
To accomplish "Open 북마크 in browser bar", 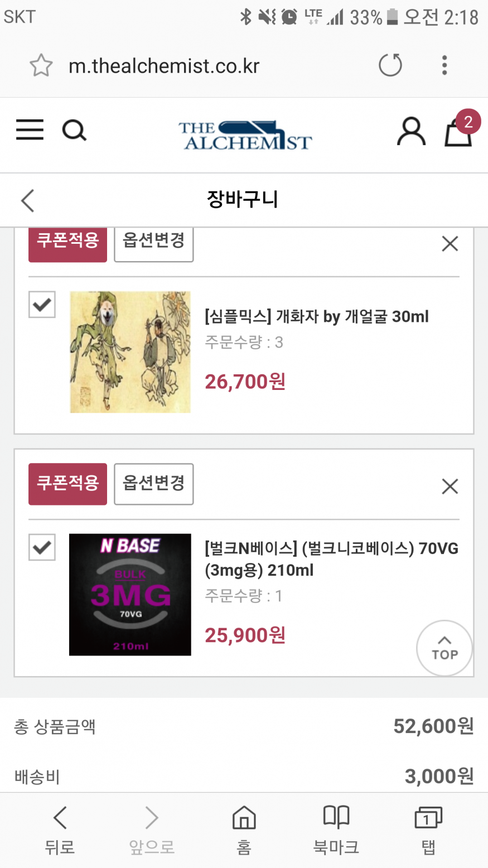I will pos(336,829).
